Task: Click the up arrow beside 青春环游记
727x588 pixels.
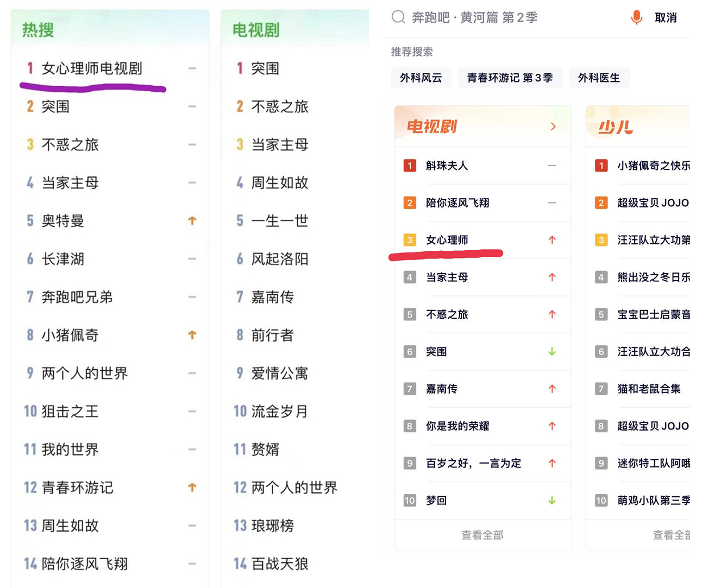Action: point(192,488)
